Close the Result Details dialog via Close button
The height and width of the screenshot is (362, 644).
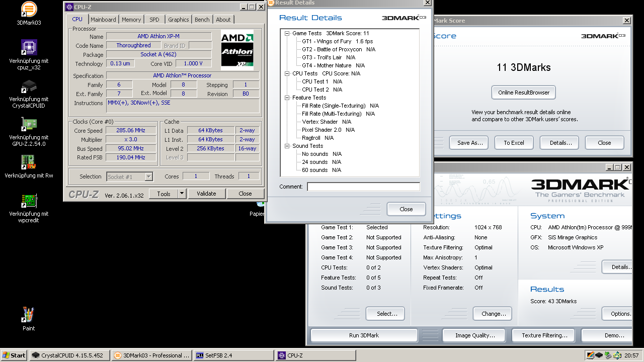click(x=406, y=209)
